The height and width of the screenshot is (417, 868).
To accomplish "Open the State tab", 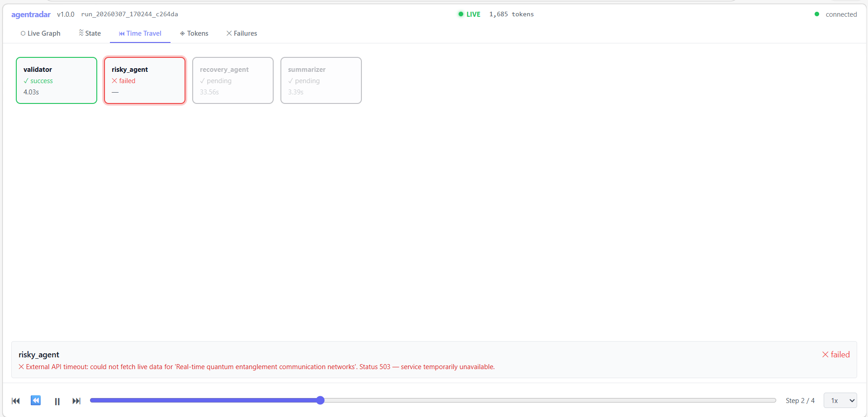I will tap(90, 33).
